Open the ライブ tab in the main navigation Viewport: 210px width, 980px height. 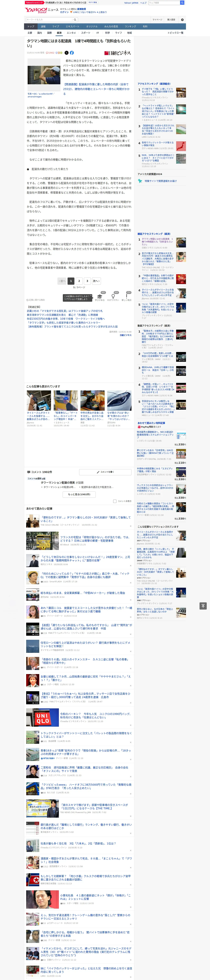(x=56, y=27)
